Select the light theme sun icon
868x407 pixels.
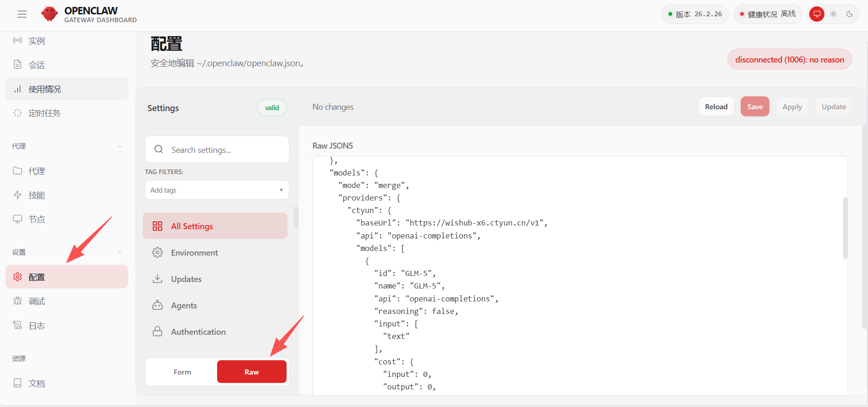click(833, 14)
